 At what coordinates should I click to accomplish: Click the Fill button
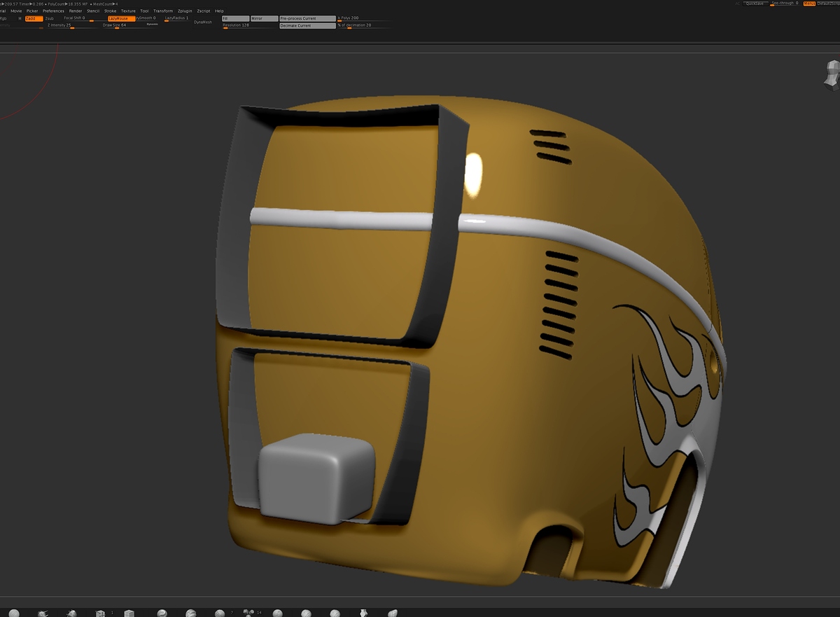(235, 18)
